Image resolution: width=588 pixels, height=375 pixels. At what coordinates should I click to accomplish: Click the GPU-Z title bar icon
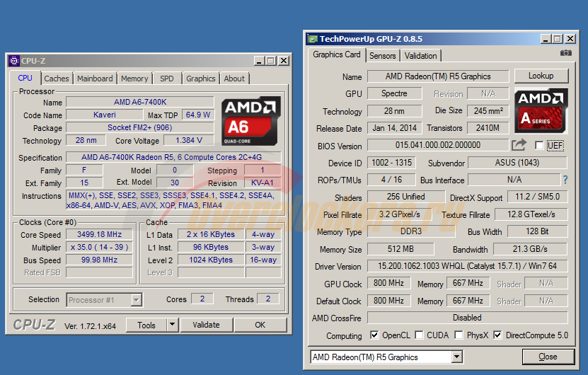(x=312, y=39)
